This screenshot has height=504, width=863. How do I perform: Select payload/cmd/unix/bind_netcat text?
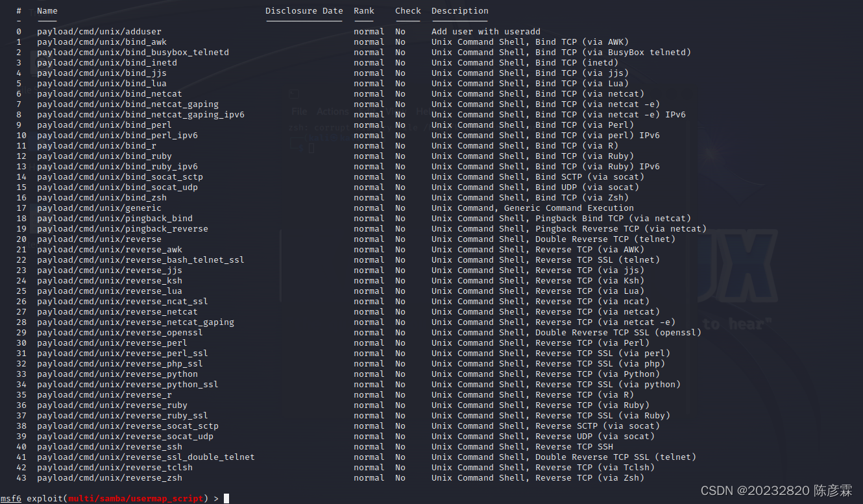click(x=110, y=94)
